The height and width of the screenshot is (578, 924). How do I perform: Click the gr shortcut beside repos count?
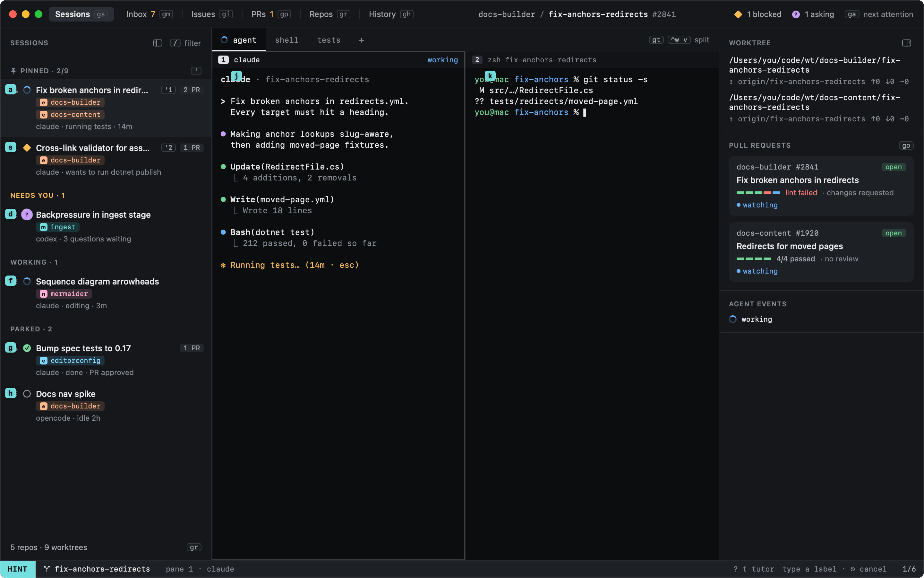click(194, 547)
